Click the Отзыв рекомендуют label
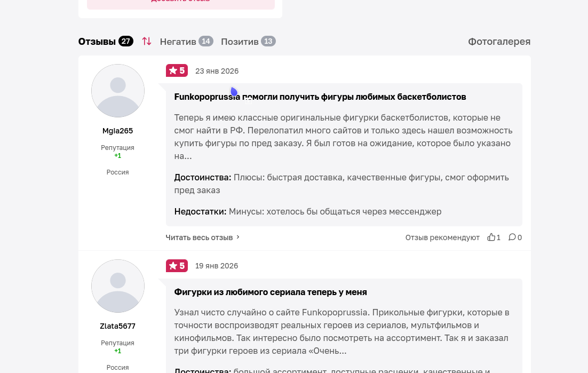 pos(442,237)
